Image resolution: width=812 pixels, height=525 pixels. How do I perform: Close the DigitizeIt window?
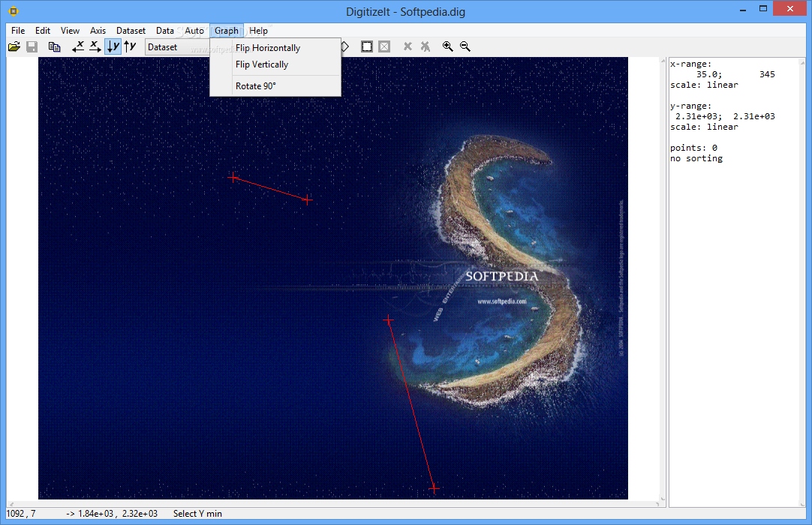(x=789, y=9)
